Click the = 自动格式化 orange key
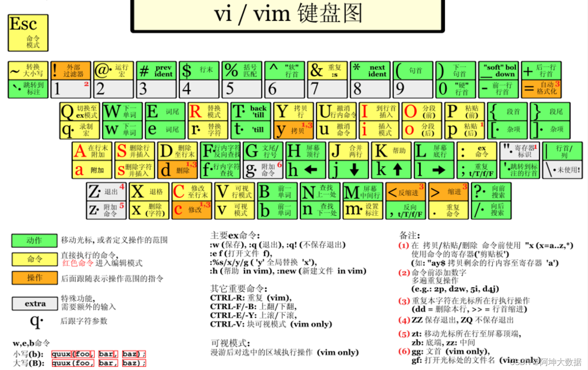Image resolution: width=588 pixels, height=370 pixels. [x=542, y=89]
